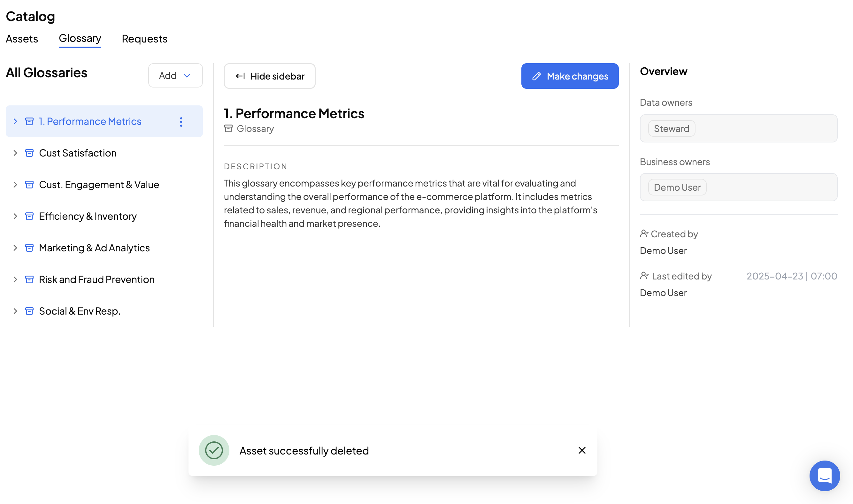Click the Demo User business owner tag
This screenshot has height=504, width=853.
[x=677, y=187]
